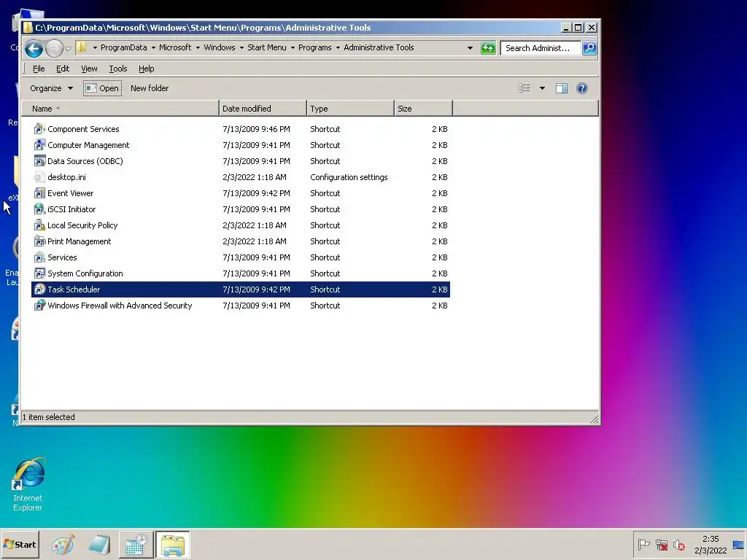
Task: Click the Open toolbar button
Action: click(102, 88)
